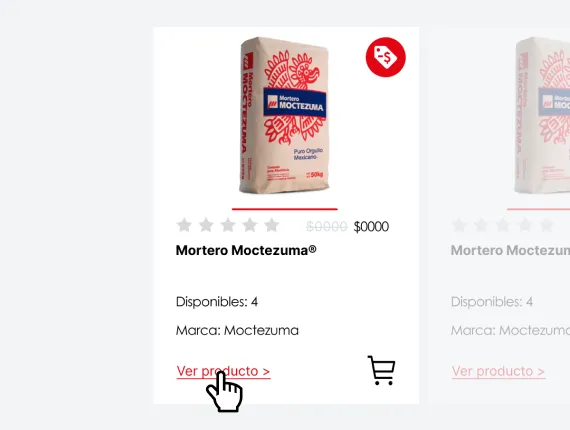Rate first product one star
The width and height of the screenshot is (570, 430).
click(184, 225)
